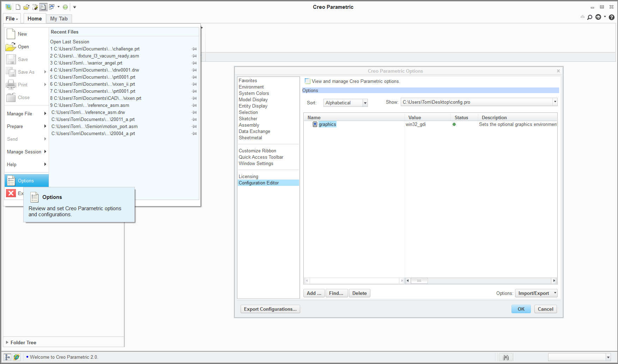The image size is (618, 364).
Task: Open the Sort Alphabetical dropdown
Action: click(x=365, y=103)
